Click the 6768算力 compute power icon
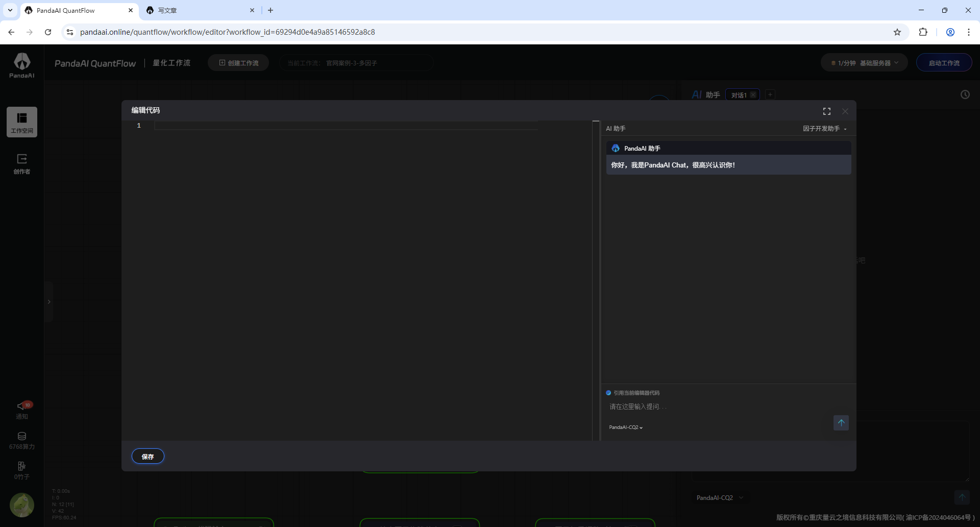The image size is (980, 527). pos(22,441)
